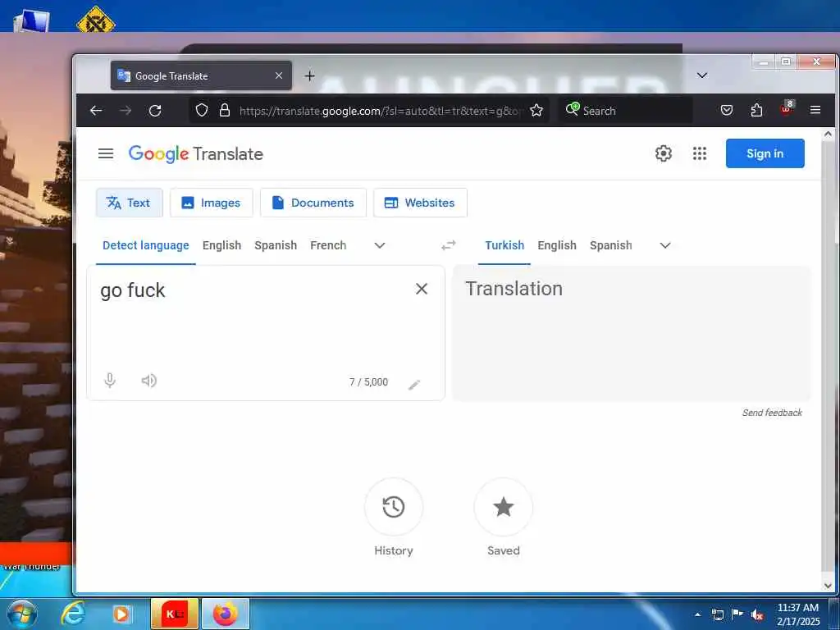The height and width of the screenshot is (630, 840).
Task: Reload the current page
Action: pyautogui.click(x=155, y=111)
